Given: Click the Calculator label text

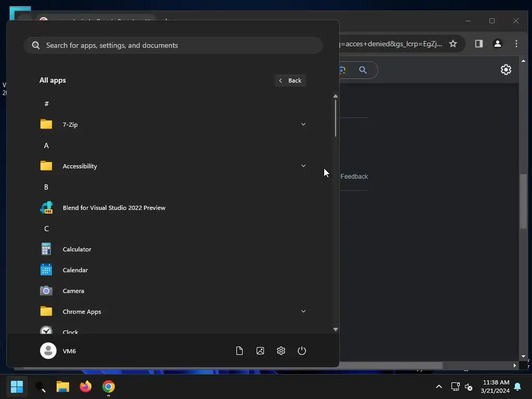Looking at the screenshot, I should (77, 249).
